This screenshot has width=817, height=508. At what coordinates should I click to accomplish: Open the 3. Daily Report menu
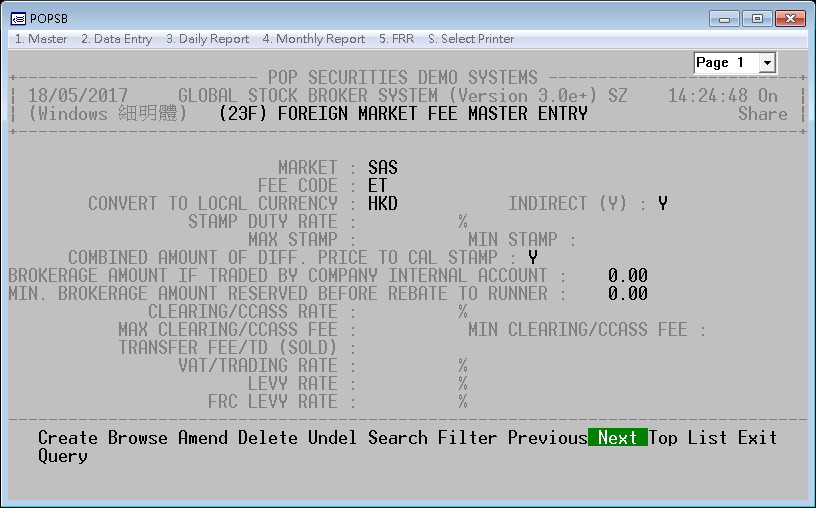point(207,39)
